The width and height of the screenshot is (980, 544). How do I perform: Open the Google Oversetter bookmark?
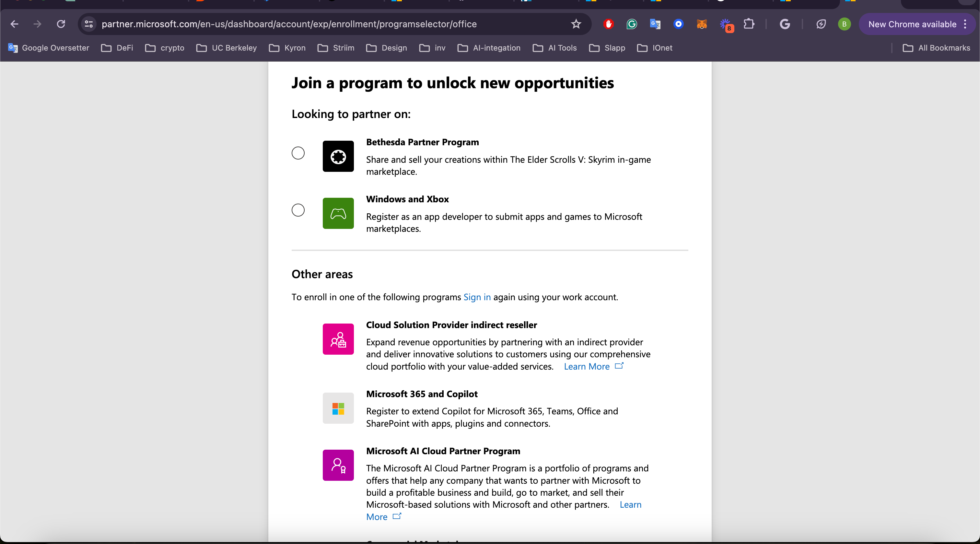(x=48, y=48)
